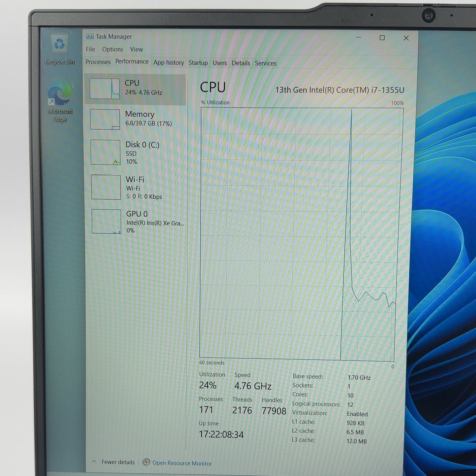Collapse view with Fewer details
476x476 pixels.
click(x=113, y=462)
